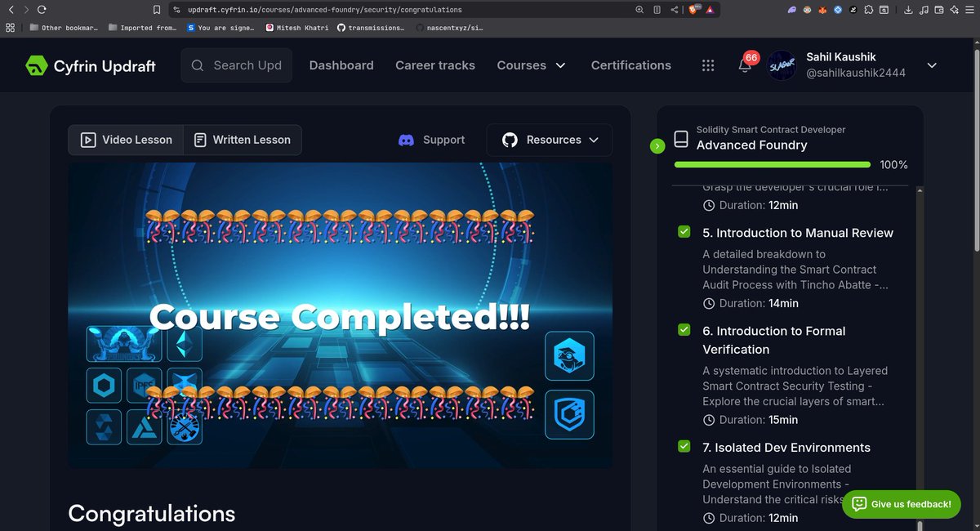980x531 pixels.
Task: Bookmark this page in address bar
Action: [x=157, y=10]
